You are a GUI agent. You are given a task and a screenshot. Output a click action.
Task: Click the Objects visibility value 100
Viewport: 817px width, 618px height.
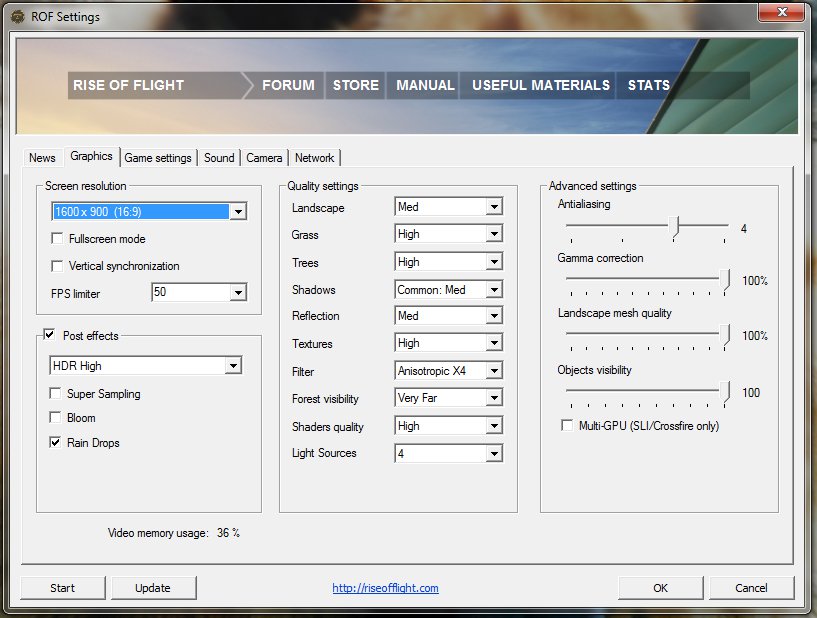751,392
